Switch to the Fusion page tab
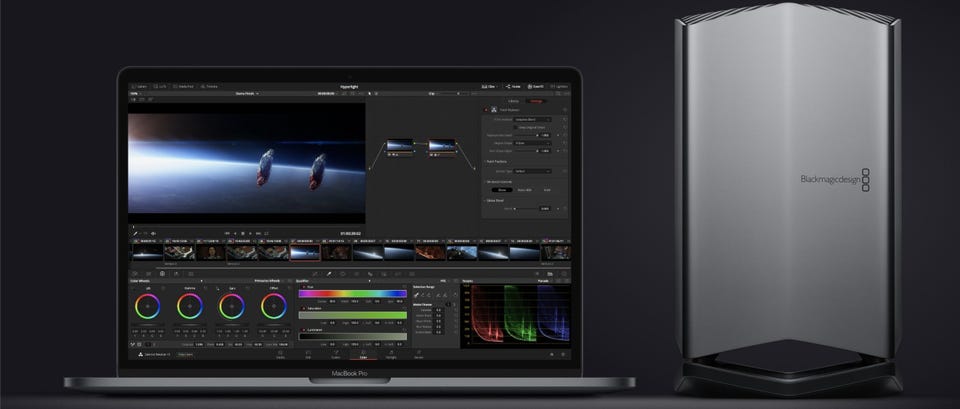 click(336, 354)
